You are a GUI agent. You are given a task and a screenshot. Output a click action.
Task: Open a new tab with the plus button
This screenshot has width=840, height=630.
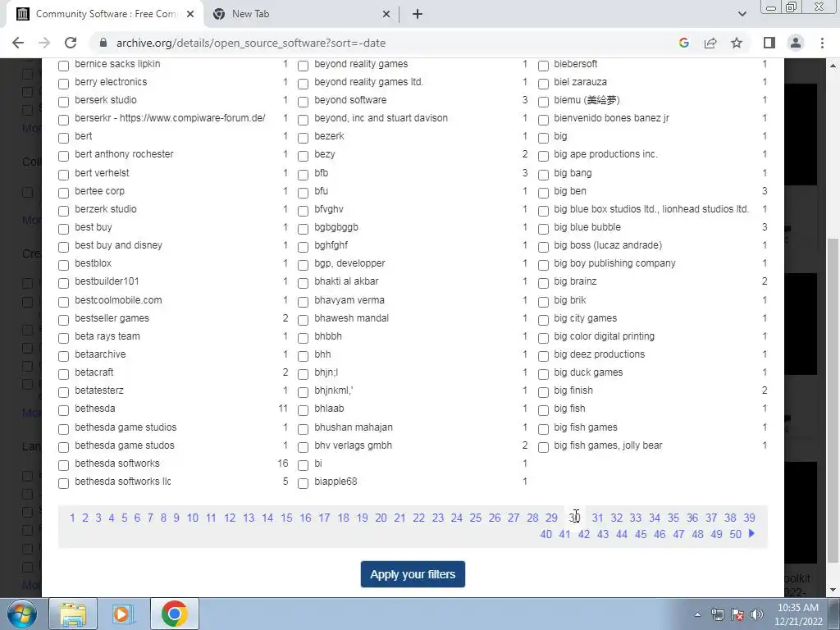[x=418, y=14]
